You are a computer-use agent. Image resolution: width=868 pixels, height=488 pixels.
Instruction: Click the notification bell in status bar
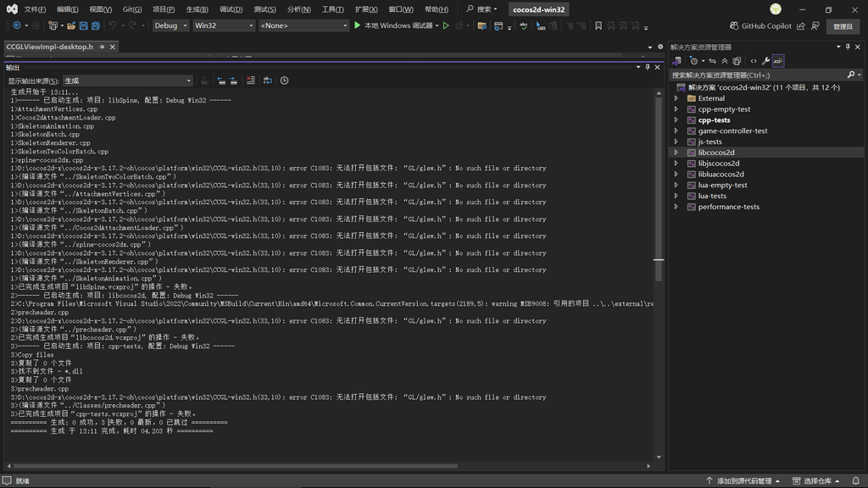856,480
